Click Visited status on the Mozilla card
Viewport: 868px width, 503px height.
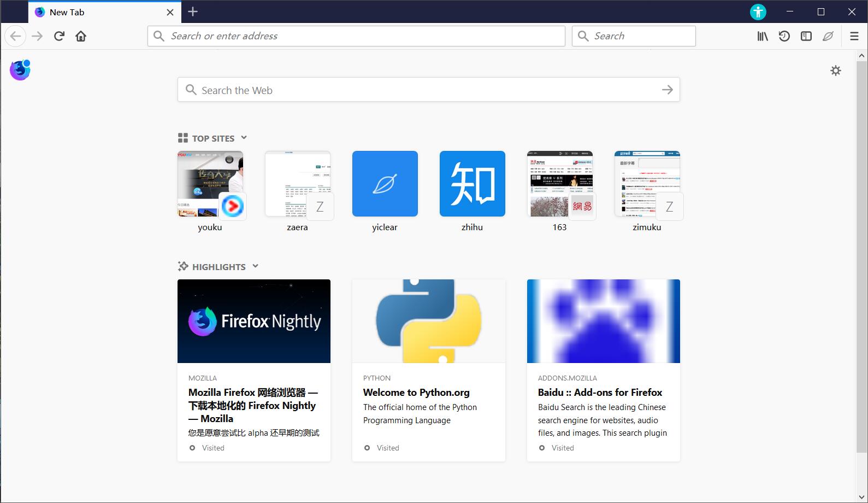pos(213,448)
